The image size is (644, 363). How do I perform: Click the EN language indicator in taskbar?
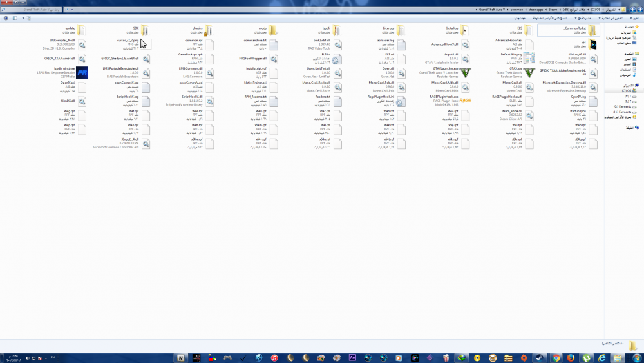click(x=53, y=358)
